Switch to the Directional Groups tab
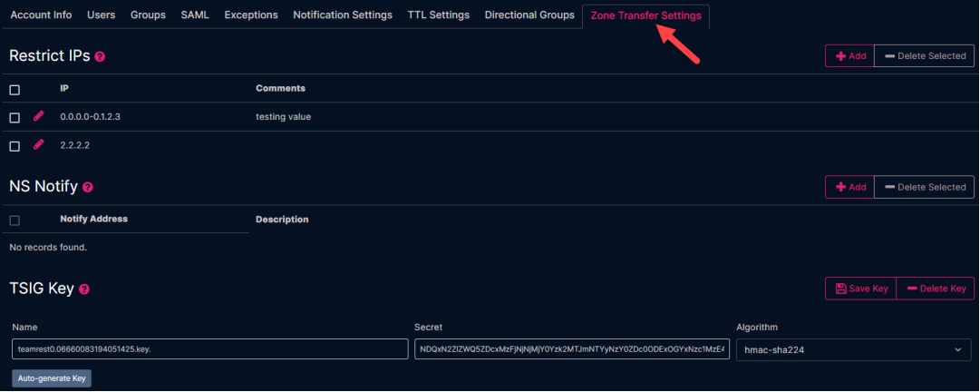Screen dimensions: 980x392 pos(529,15)
